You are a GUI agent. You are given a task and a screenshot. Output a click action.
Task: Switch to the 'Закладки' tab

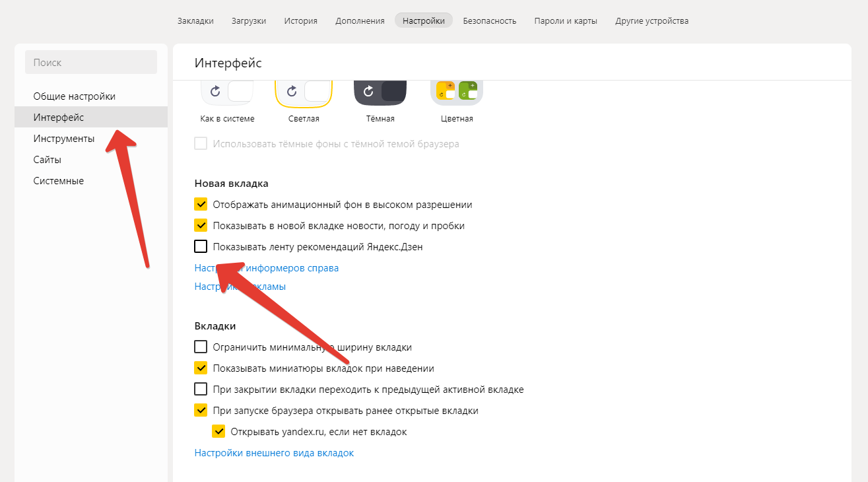(x=195, y=20)
